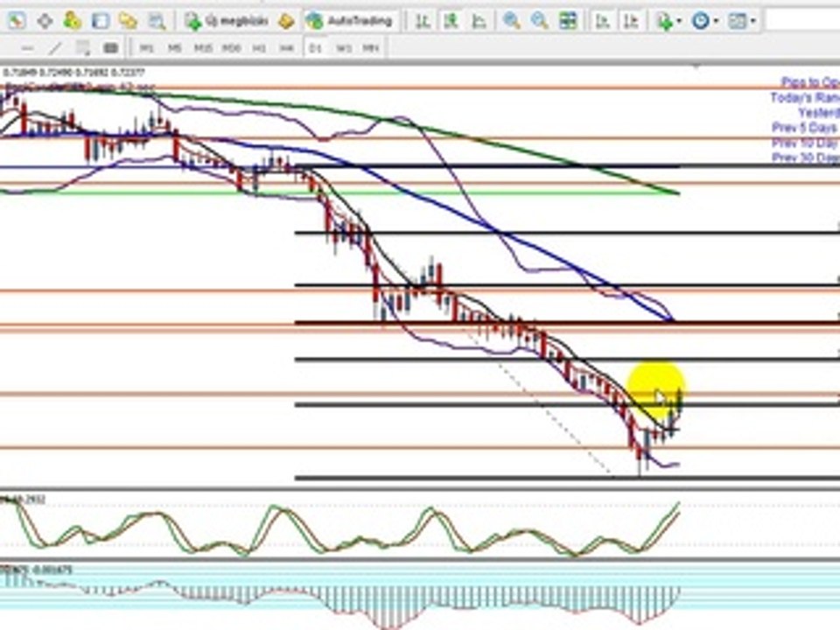Switch to the M5 timeframe
Screen dimensions: 840x630
pos(175,48)
